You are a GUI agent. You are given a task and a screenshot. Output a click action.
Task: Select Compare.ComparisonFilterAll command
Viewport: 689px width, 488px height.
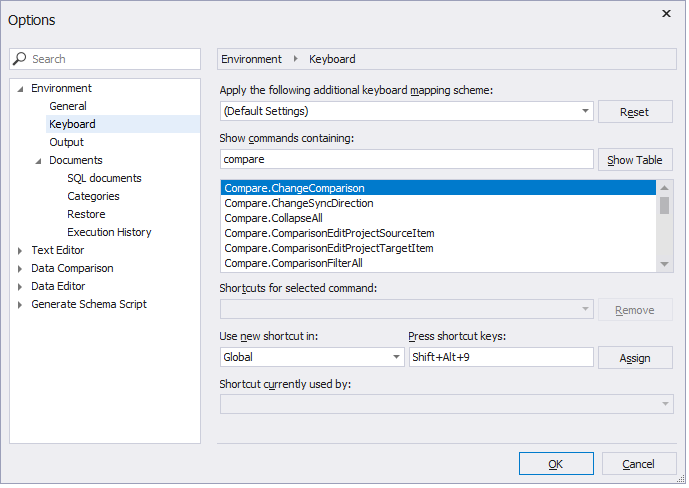click(438, 263)
